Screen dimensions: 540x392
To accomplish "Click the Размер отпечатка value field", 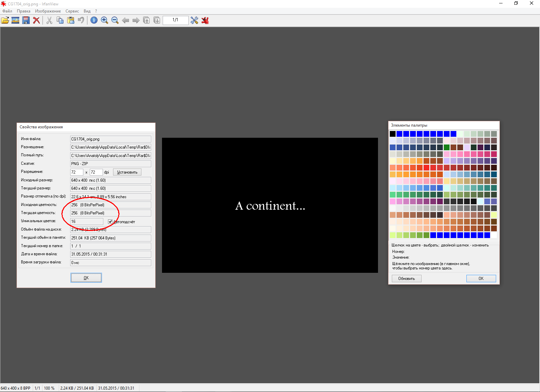I will coord(111,197).
